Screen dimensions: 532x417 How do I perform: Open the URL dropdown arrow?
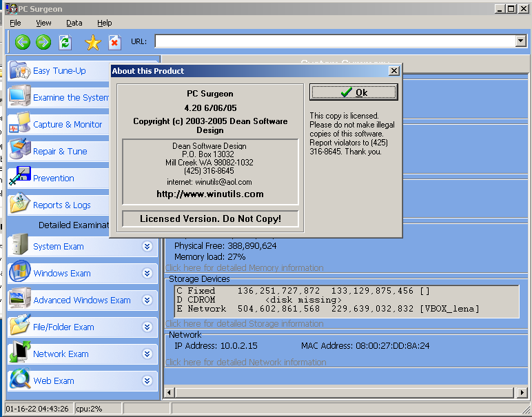coord(521,41)
